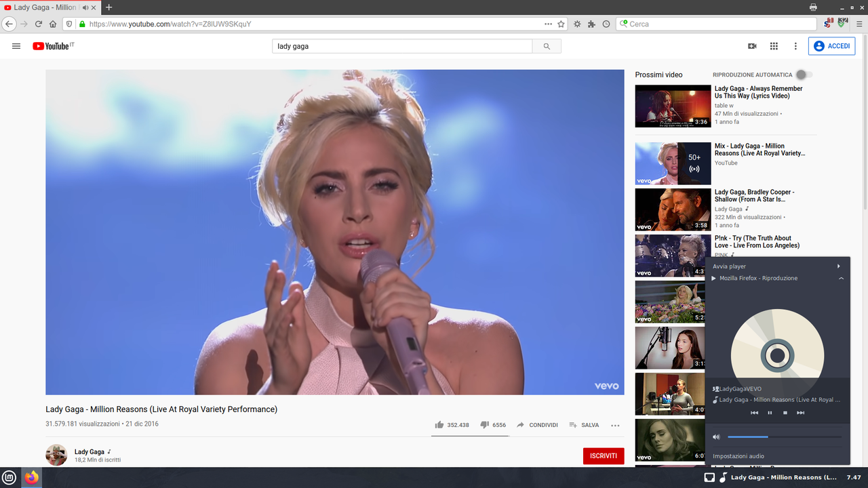Open the YouTube hamburger guide menu

pos(16,46)
